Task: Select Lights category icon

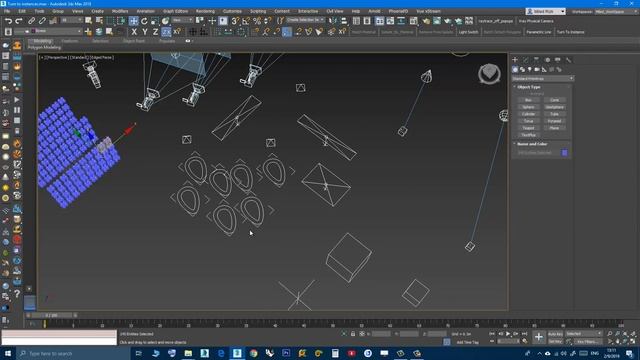Action: pyautogui.click(x=530, y=69)
